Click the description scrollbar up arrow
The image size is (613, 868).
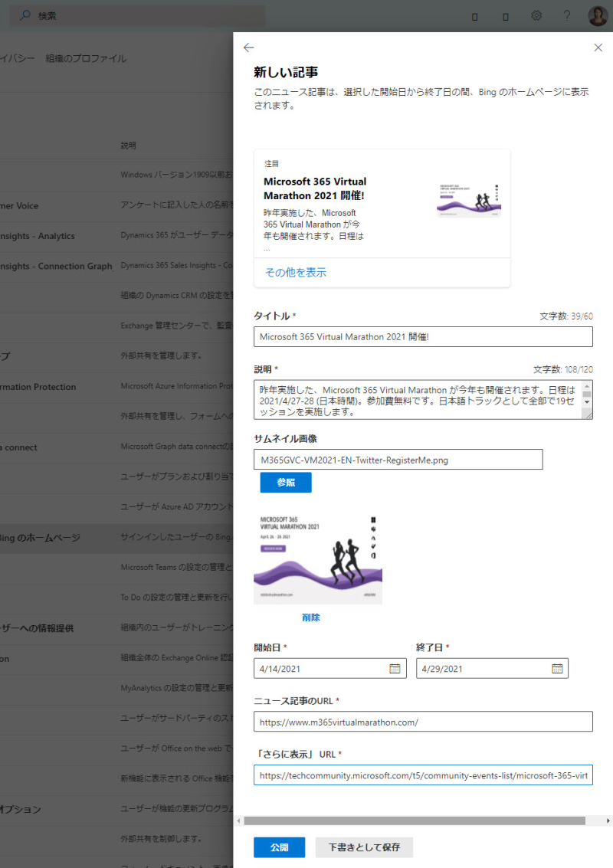pos(587,386)
